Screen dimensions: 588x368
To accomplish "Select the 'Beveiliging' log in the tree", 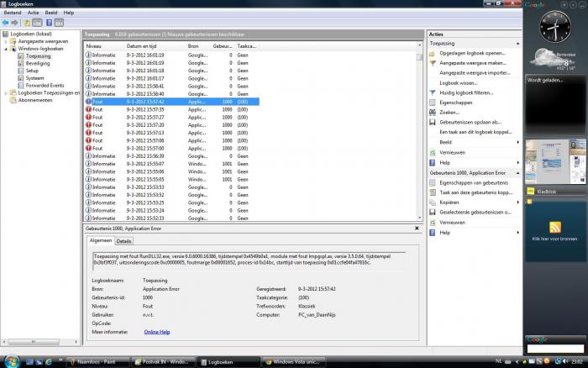I will pos(38,63).
